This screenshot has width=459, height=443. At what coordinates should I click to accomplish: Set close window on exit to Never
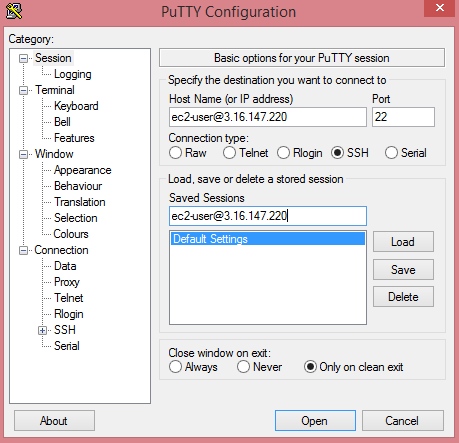(x=243, y=367)
